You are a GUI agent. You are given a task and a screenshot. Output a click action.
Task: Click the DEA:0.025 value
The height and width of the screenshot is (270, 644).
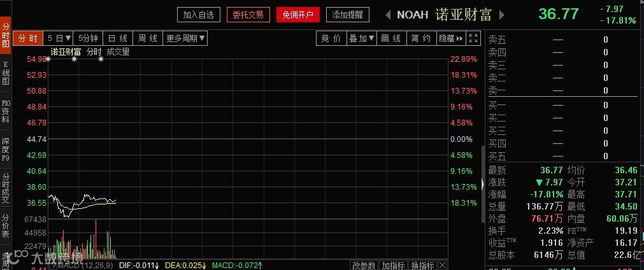tap(185, 266)
